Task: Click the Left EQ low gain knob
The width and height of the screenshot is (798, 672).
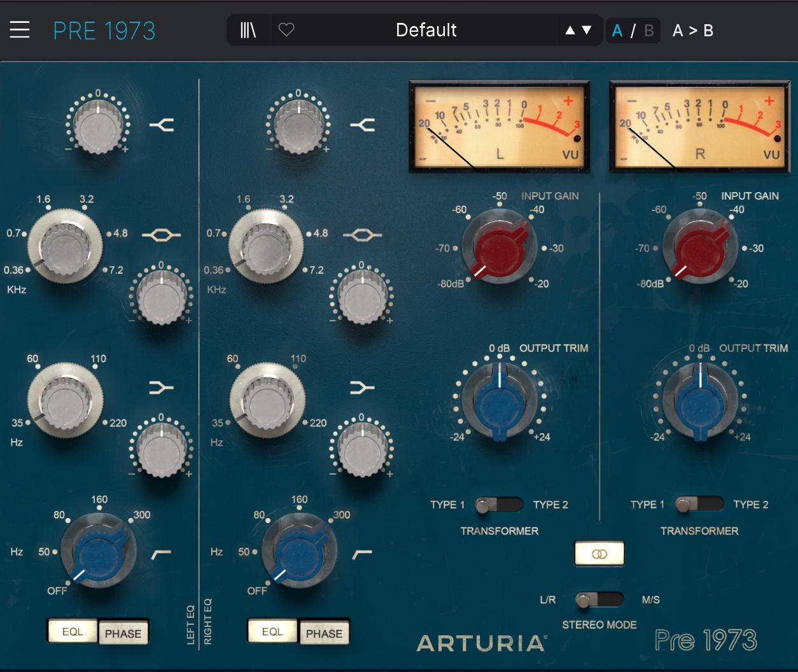Action: tap(162, 450)
